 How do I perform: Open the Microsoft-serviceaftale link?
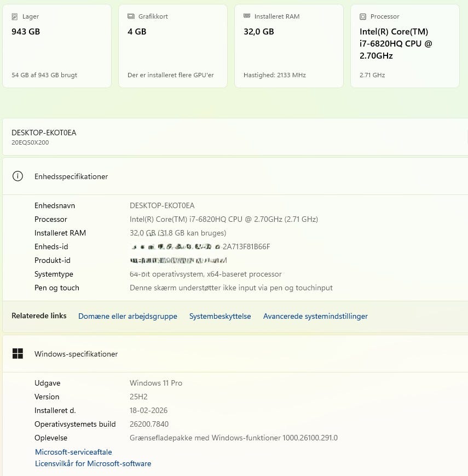[x=73, y=452]
